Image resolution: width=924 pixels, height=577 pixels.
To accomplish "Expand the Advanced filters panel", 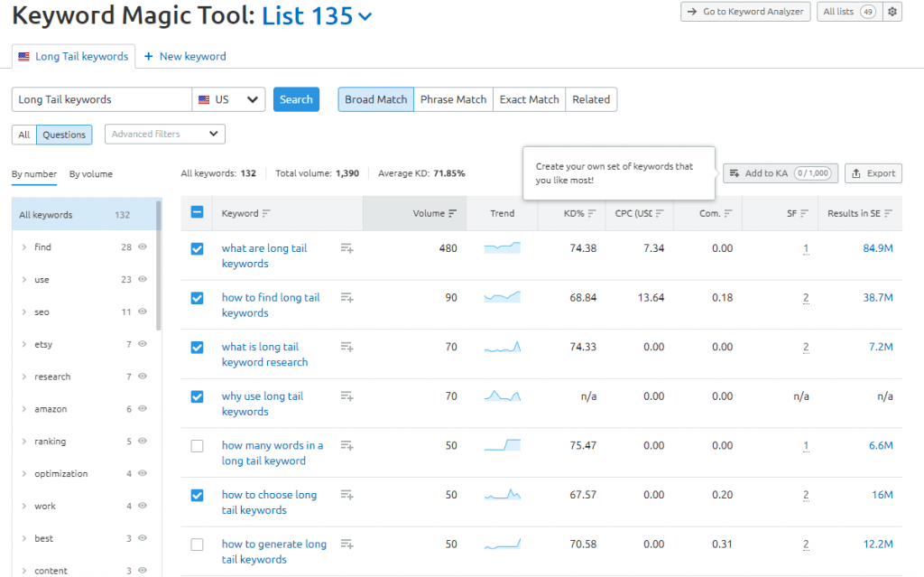I will (x=164, y=134).
